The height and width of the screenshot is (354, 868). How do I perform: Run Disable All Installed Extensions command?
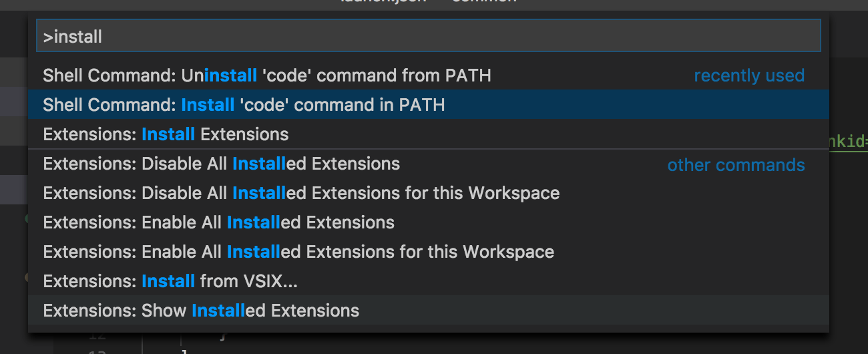click(221, 164)
